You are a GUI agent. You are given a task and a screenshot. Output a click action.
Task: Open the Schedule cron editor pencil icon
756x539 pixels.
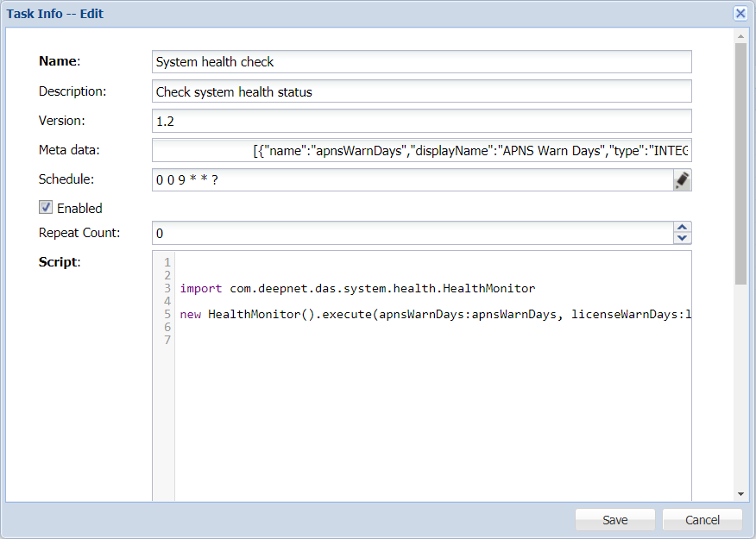pos(682,179)
